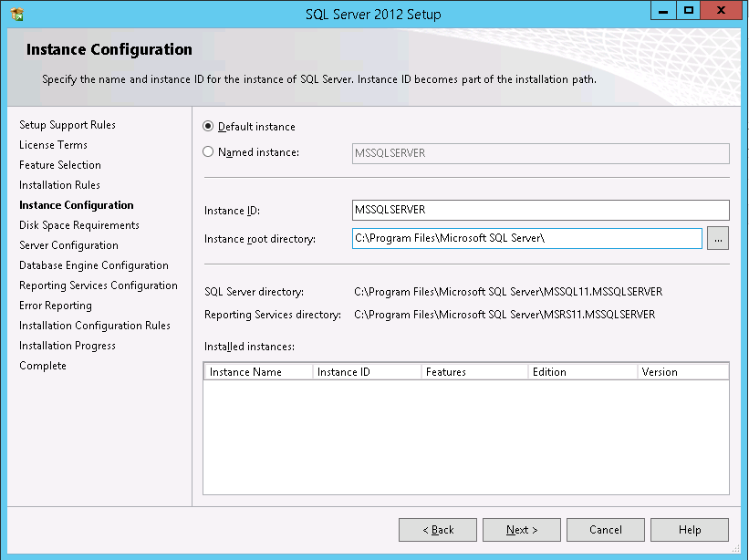Go back with the Back button
Image resolution: width=749 pixels, height=560 pixels.
coord(438,530)
